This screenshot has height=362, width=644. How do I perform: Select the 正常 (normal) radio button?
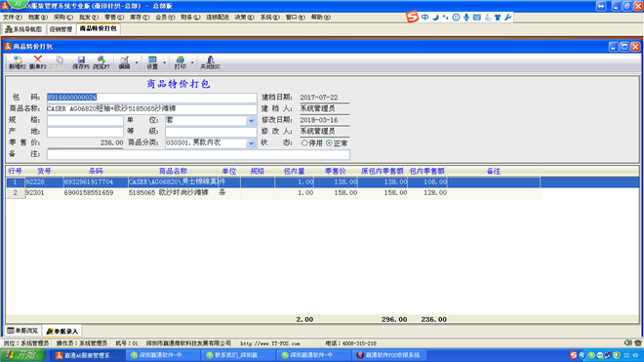point(329,143)
